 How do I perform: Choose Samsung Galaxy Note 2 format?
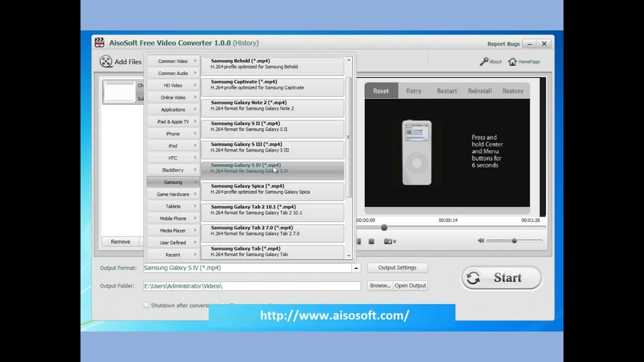273,108
